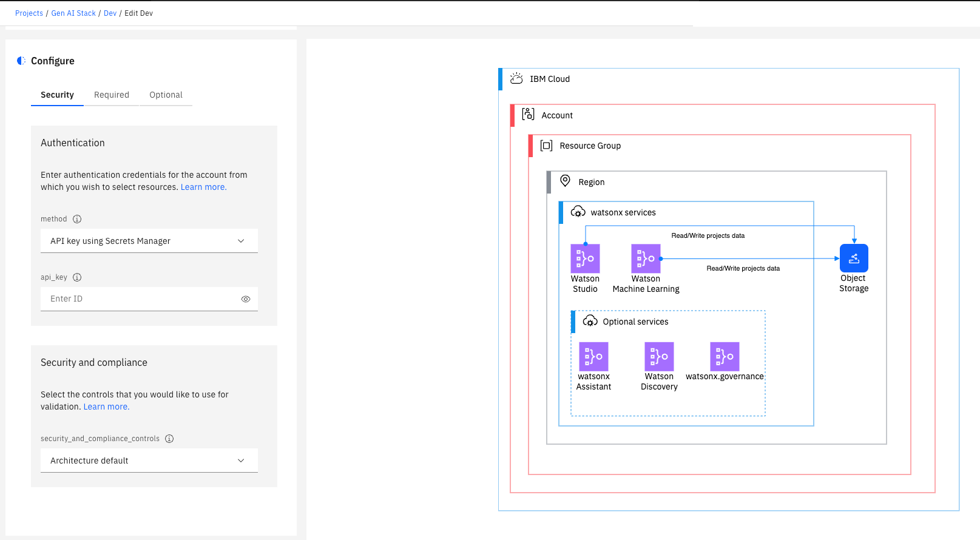Open Learn more link under Security and compliance
980x540 pixels.
click(x=106, y=407)
